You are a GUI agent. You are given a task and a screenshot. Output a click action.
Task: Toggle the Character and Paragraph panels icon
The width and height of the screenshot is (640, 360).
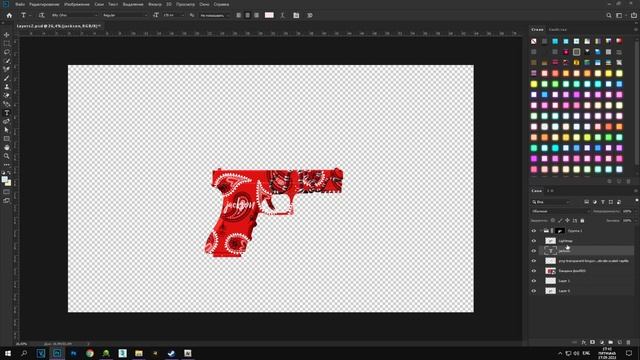296,15
